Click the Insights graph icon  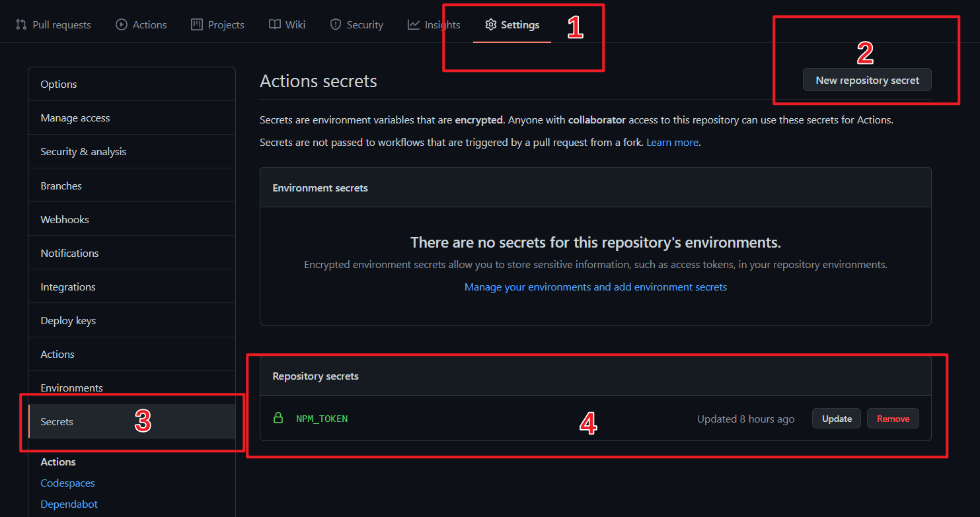point(414,24)
